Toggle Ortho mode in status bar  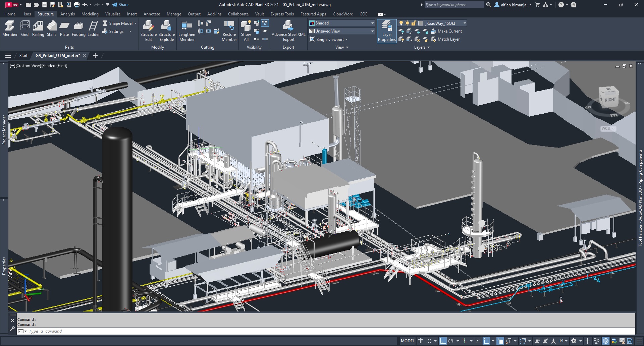[x=443, y=341]
